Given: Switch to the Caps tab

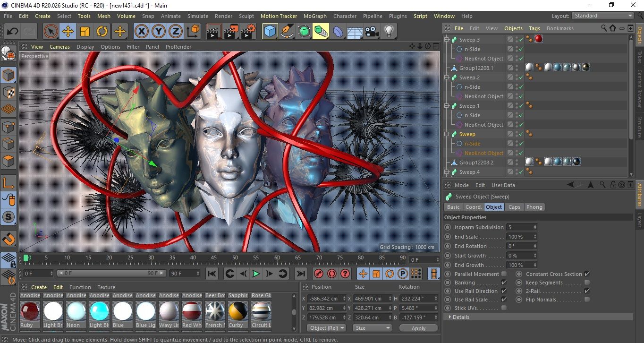Looking at the screenshot, I should click(514, 207).
